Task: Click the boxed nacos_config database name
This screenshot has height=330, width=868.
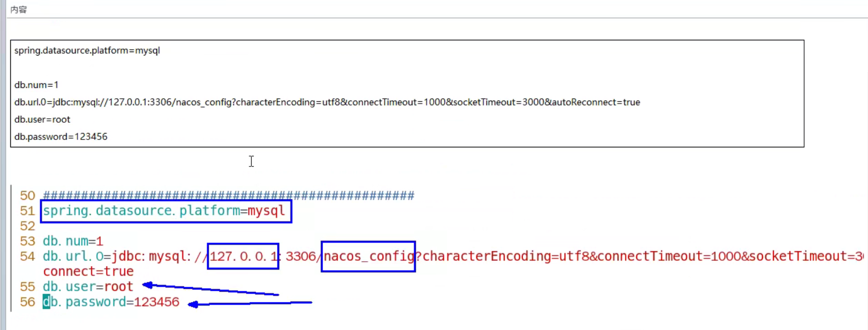Action: click(368, 256)
